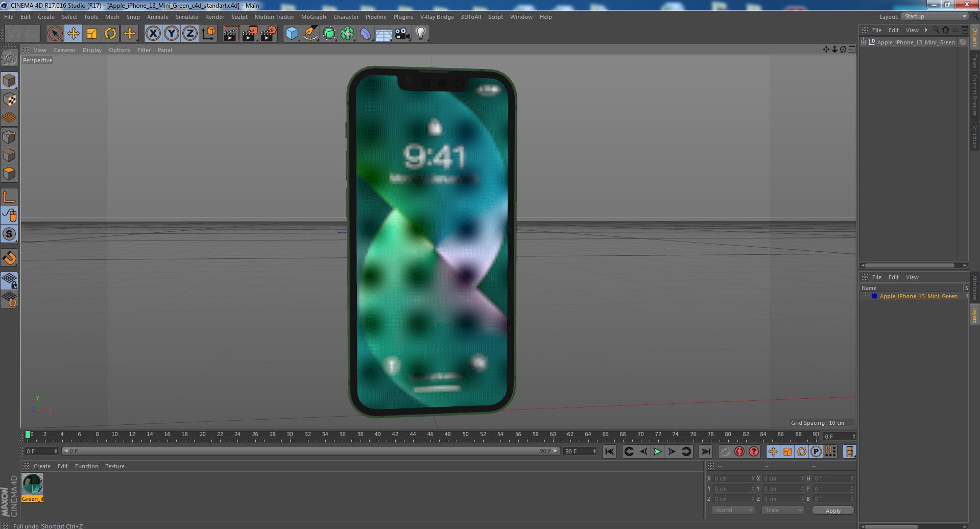Open the Content Browser side tab
The image size is (980, 529).
(x=974, y=95)
